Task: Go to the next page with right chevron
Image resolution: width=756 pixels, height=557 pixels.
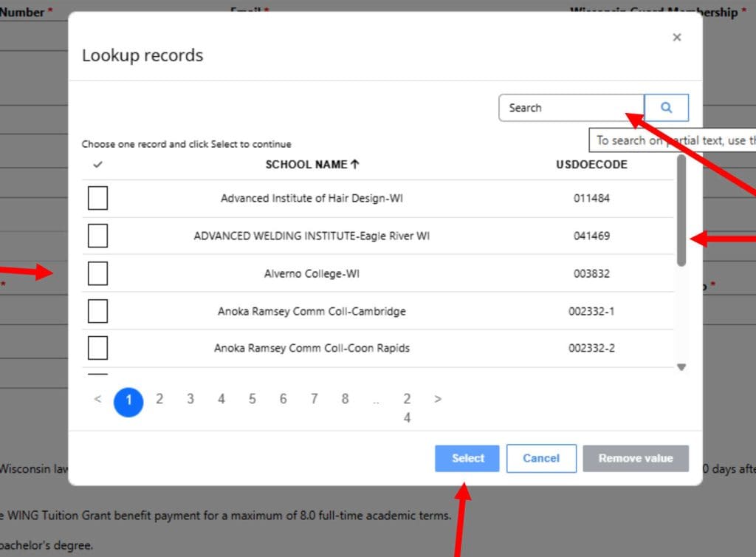Action: click(437, 399)
